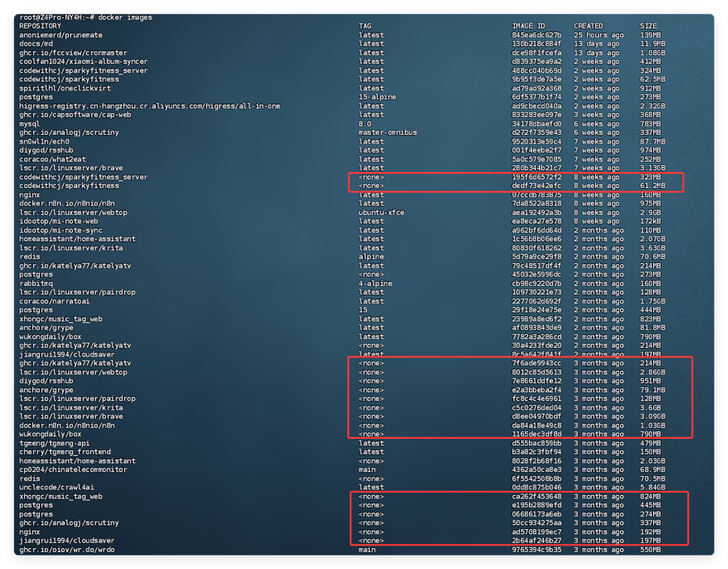Screen dimensions: 728x569
Task: Click the spiritlhl/oneclickvirt repository name
Action: [x=65, y=88]
